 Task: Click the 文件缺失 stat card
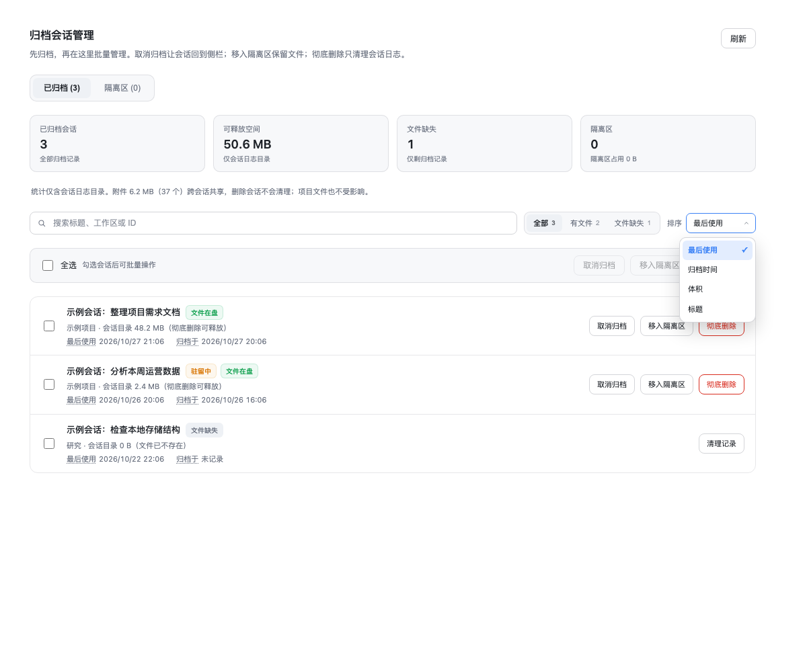[x=484, y=143]
